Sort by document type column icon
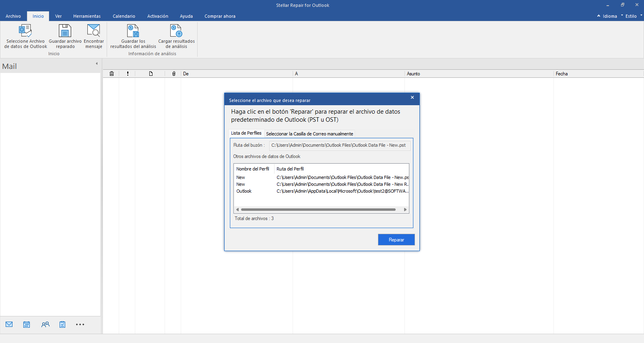 (x=151, y=74)
